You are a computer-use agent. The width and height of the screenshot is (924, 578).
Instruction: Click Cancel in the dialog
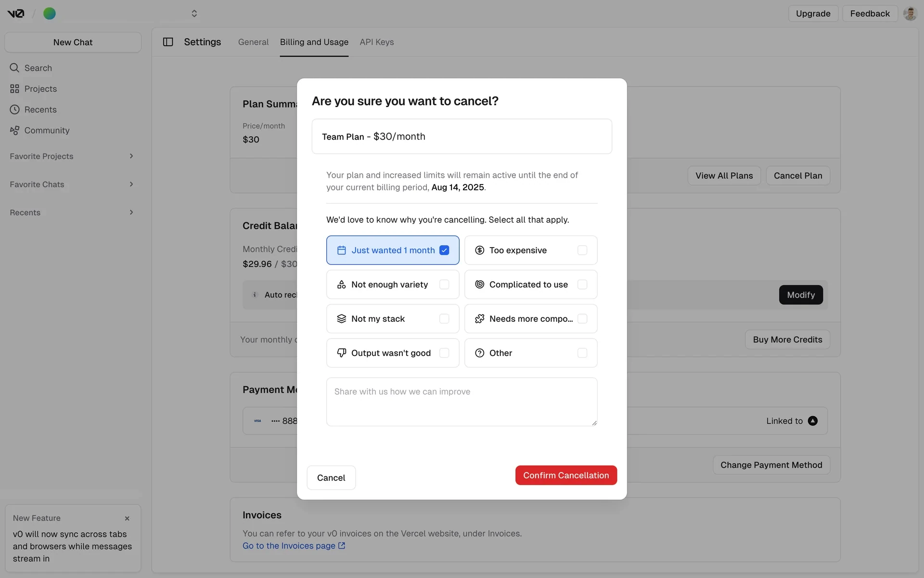(x=331, y=478)
